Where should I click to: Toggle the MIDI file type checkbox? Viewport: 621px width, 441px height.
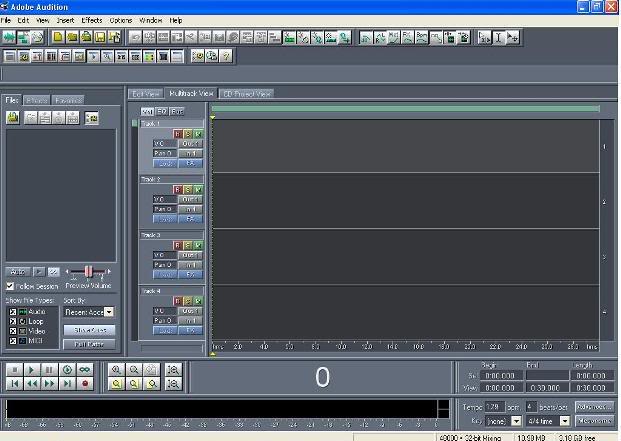coord(13,340)
